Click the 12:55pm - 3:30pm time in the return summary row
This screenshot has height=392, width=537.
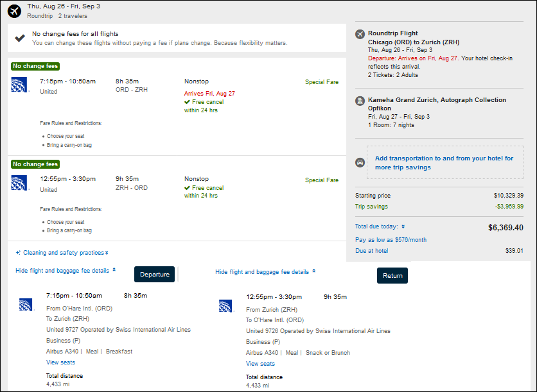68,179
